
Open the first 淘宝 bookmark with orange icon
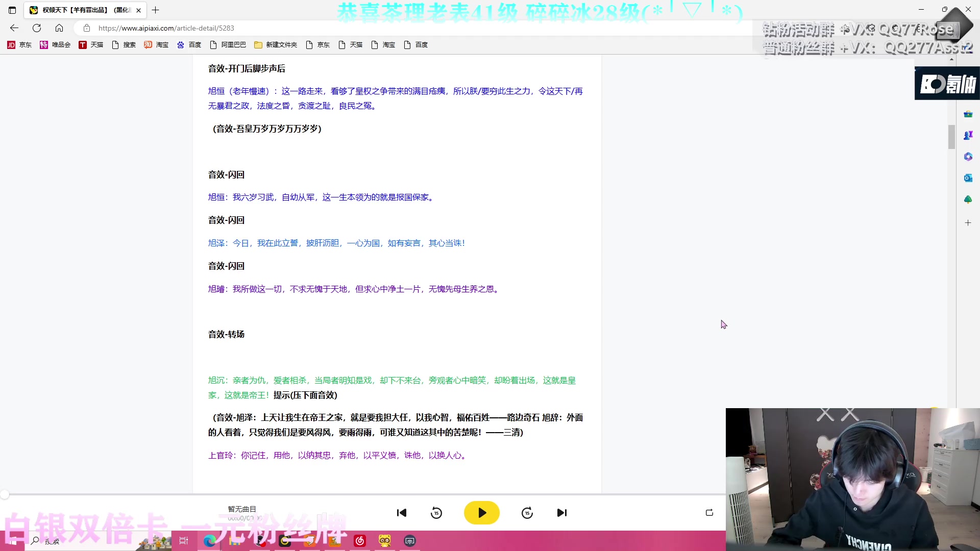(156, 45)
